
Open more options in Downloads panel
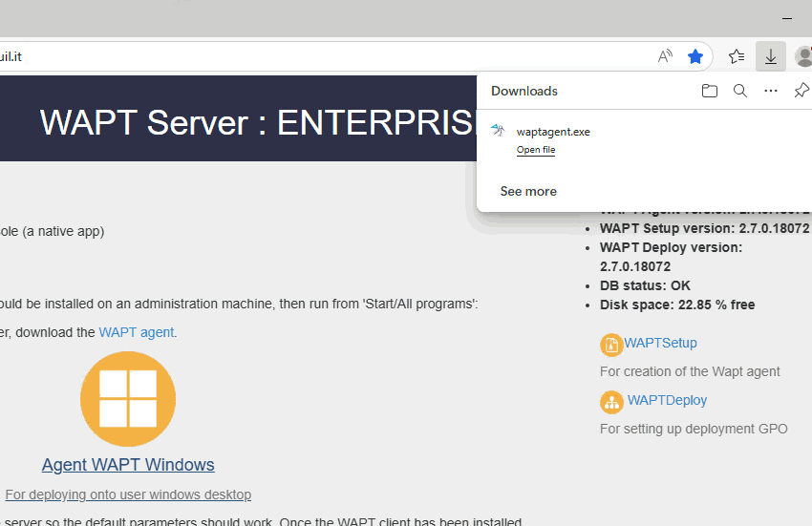pos(771,91)
